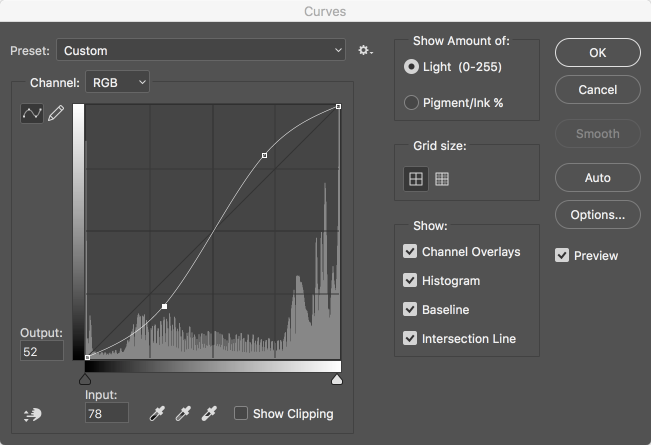Select the curve endpoint at bottom-left corner
The height and width of the screenshot is (445, 651).
pos(87,357)
